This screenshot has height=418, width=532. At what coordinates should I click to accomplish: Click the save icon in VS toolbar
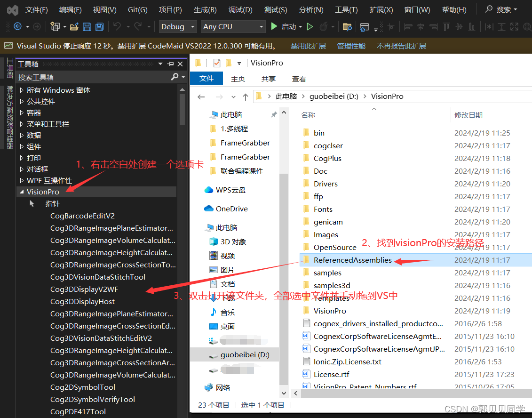point(87,26)
